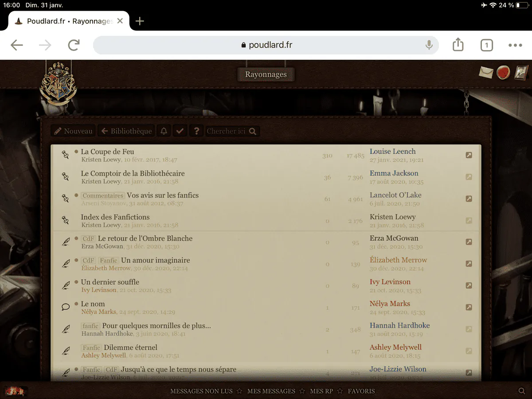532x399 pixels.
Task: Click quill icon beside Un dernier souffle
Action: point(66,286)
